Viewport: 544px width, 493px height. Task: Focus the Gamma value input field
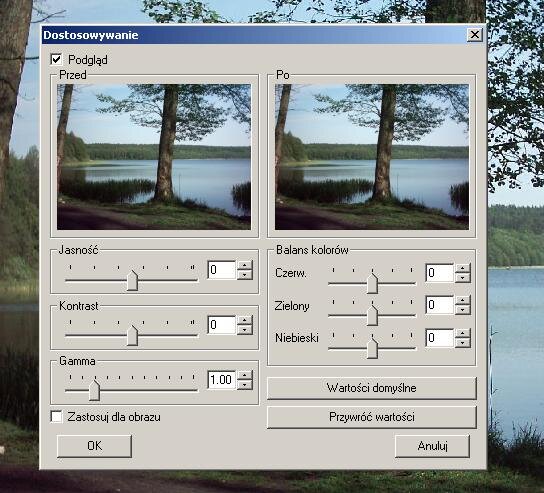[222, 380]
